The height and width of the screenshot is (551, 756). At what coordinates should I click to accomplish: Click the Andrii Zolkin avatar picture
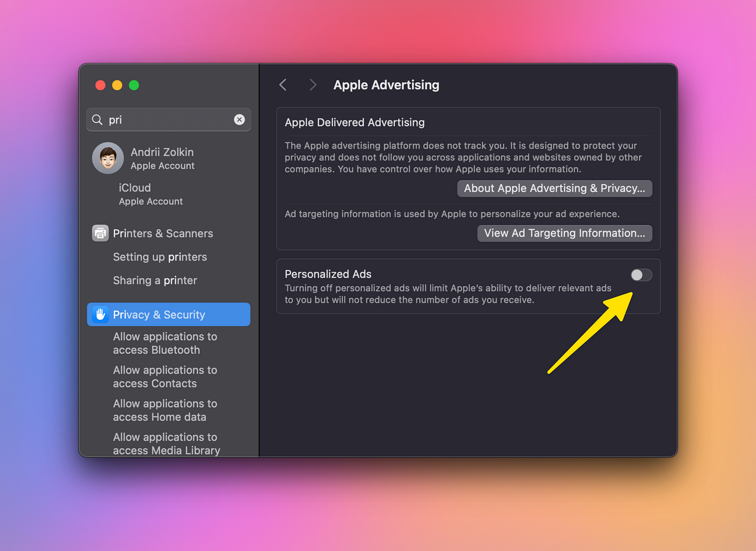pos(108,158)
